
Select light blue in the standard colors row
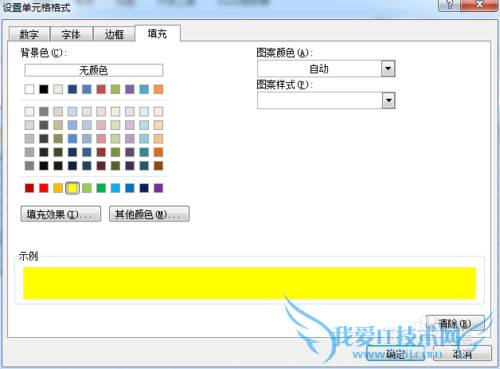(x=115, y=188)
